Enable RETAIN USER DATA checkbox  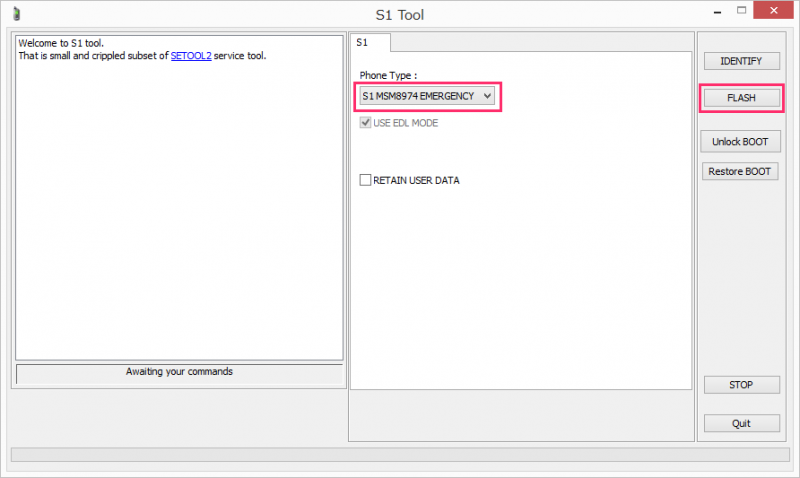click(x=365, y=180)
